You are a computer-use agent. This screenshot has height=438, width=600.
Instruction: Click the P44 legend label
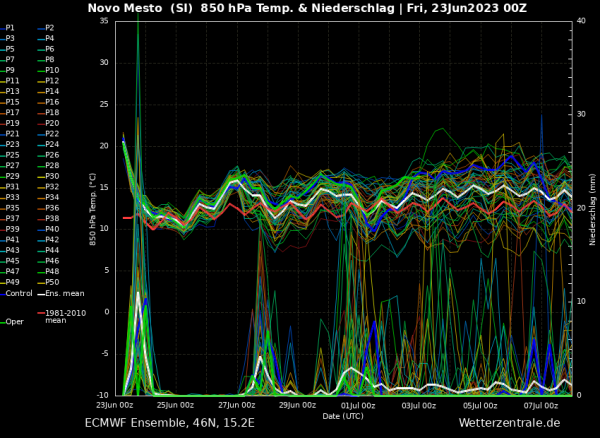[x=52, y=250]
